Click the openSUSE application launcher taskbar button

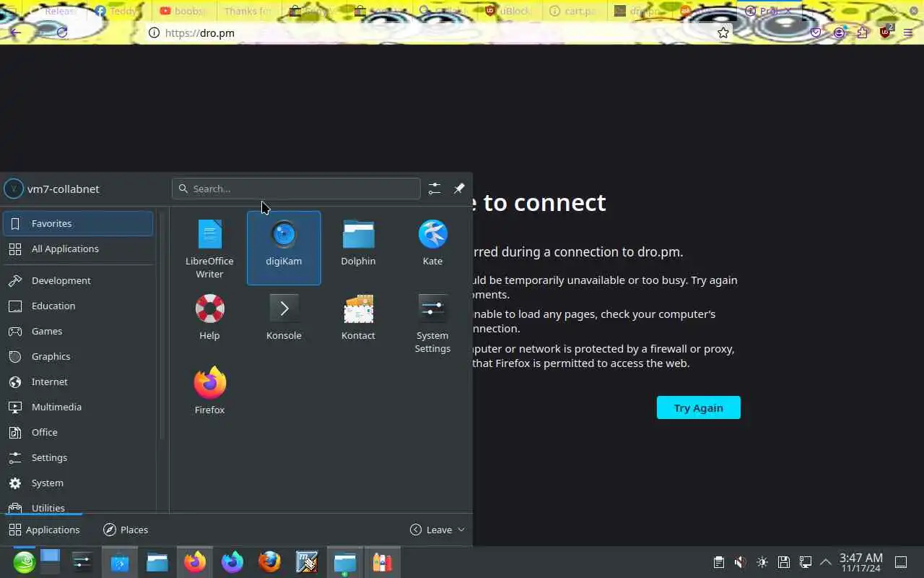[24, 562]
